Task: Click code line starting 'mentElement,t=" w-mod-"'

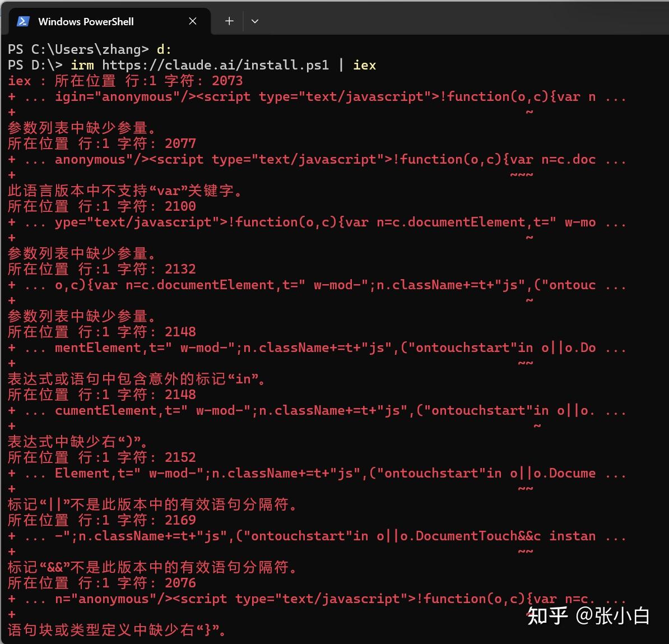Action: (x=317, y=348)
